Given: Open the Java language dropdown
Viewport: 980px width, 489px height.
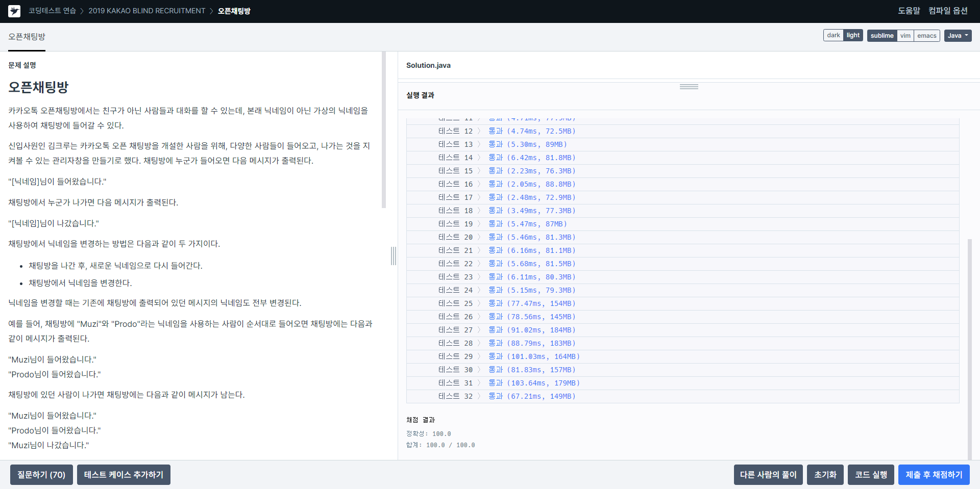Looking at the screenshot, I should [x=958, y=35].
